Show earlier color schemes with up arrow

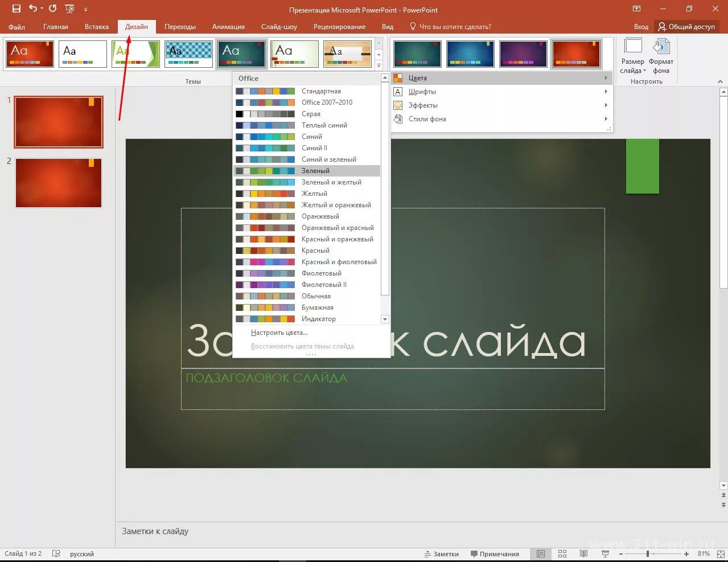[385, 78]
